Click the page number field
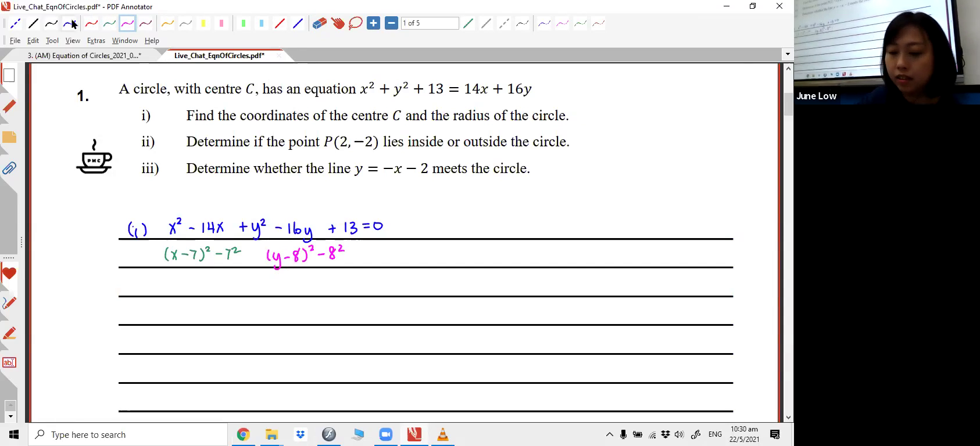 click(430, 23)
